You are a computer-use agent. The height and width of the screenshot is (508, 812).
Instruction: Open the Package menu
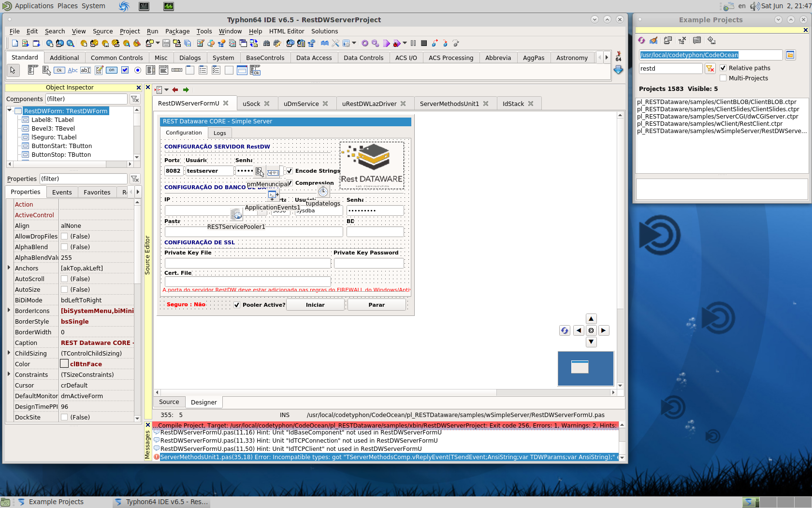coord(177,31)
